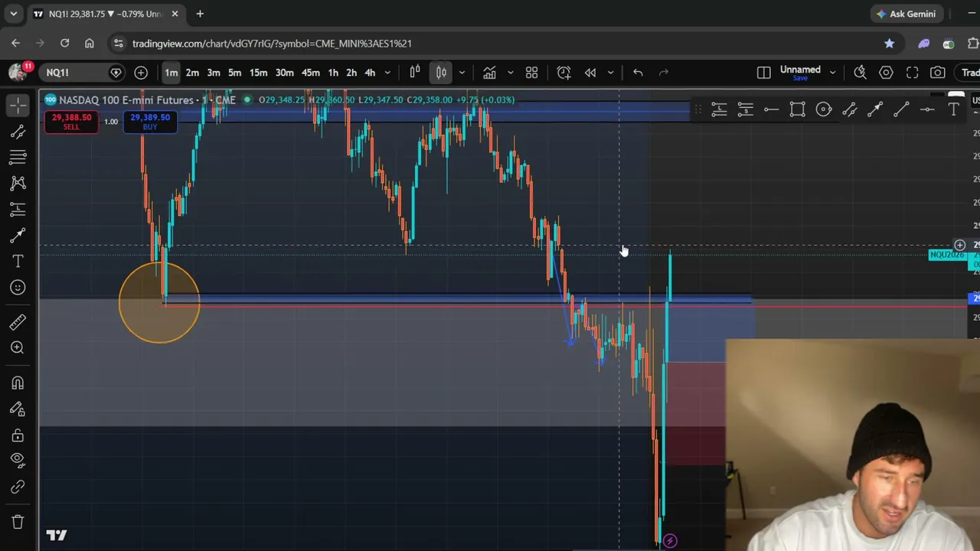Switch to the 45m timeframe
Viewport: 980px width, 551px height.
point(310,73)
